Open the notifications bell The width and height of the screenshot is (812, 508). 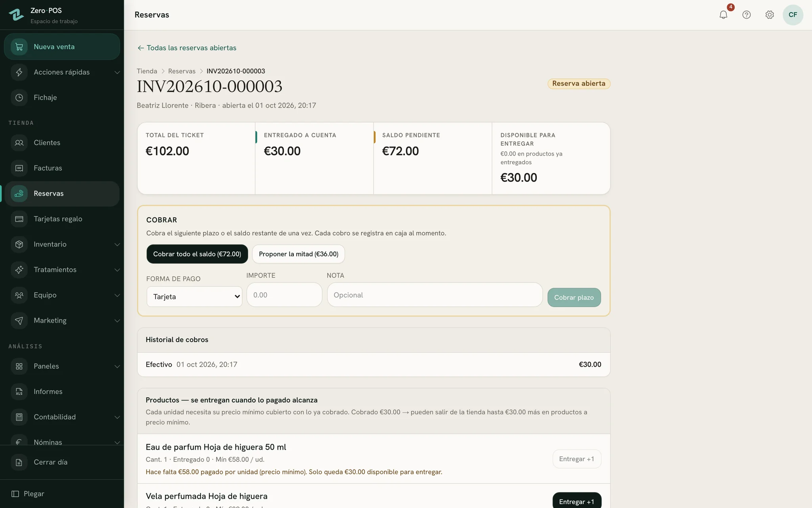(723, 15)
